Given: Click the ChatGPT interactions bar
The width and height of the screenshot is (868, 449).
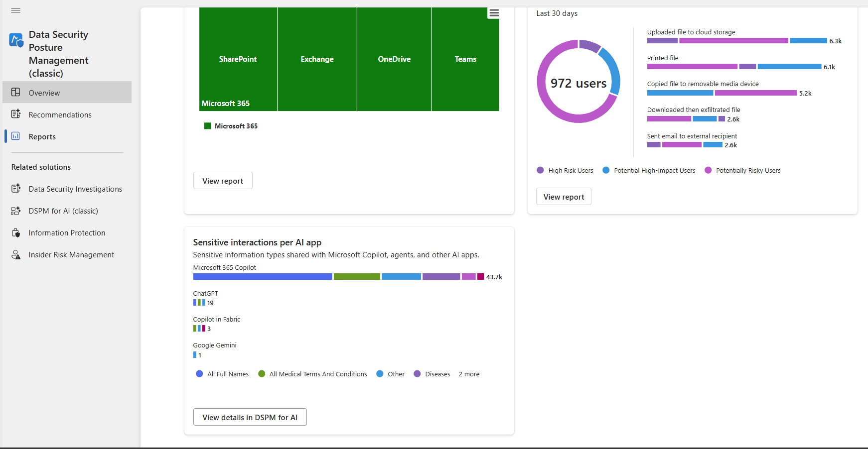Looking at the screenshot, I should [199, 303].
